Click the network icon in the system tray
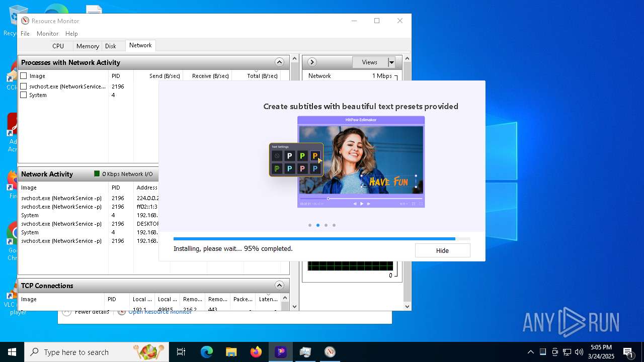The height and width of the screenshot is (362, 644). pyautogui.click(x=567, y=352)
